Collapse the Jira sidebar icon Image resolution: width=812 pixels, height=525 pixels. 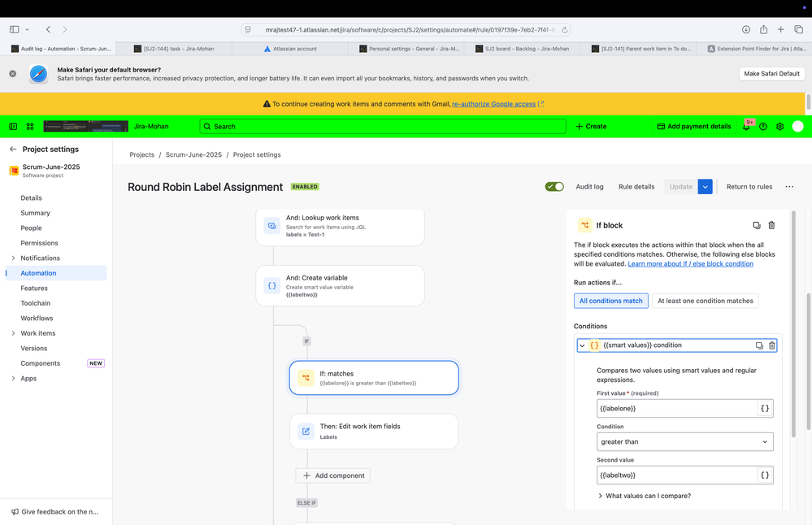pyautogui.click(x=14, y=126)
